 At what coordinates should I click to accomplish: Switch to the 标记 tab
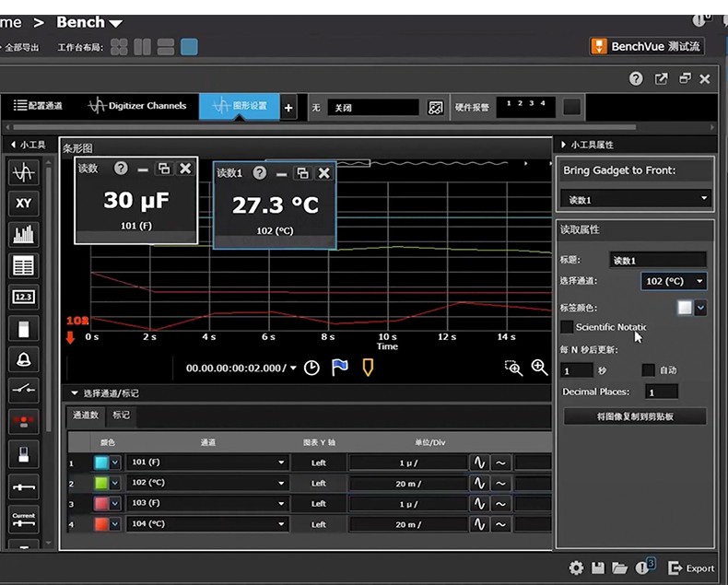[121, 415]
